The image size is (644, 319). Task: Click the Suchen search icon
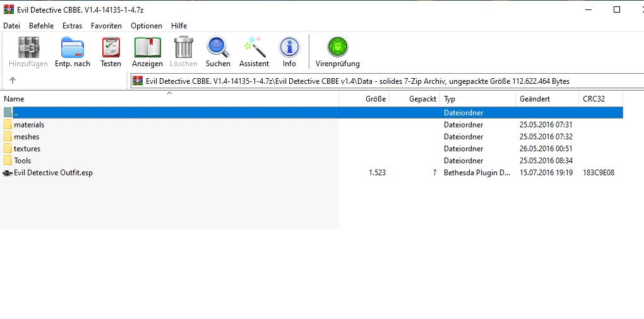[x=218, y=52]
